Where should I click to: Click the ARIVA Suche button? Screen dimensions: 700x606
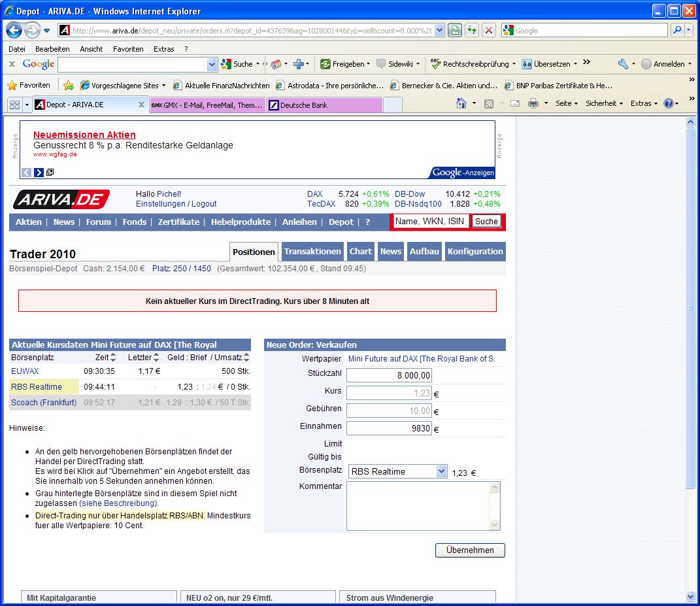(486, 222)
